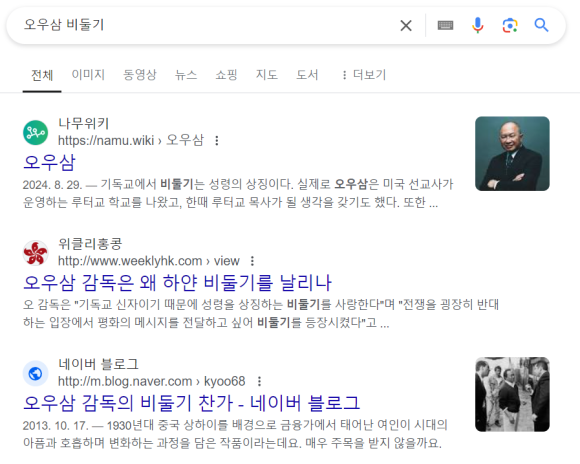Image resolution: width=580 pixels, height=464 pixels.
Task: Click snippet starting 오 감독은 "기독교 신자이기
Action: 261,313
